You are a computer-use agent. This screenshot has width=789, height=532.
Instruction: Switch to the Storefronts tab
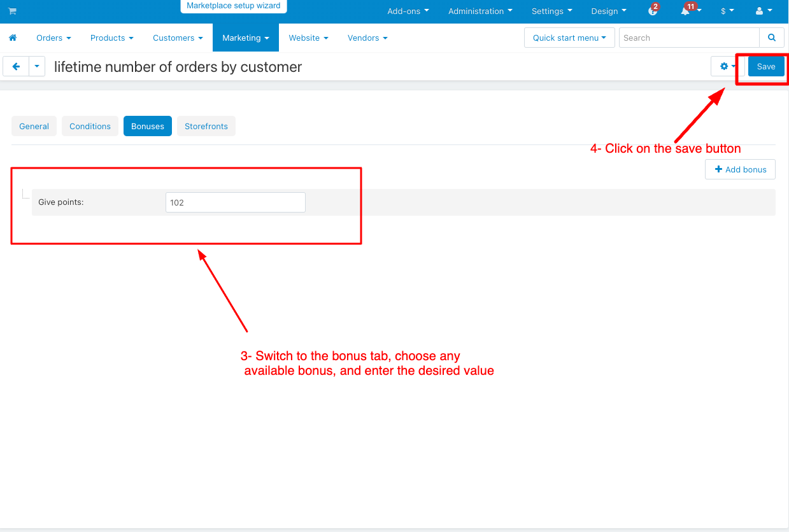click(206, 126)
